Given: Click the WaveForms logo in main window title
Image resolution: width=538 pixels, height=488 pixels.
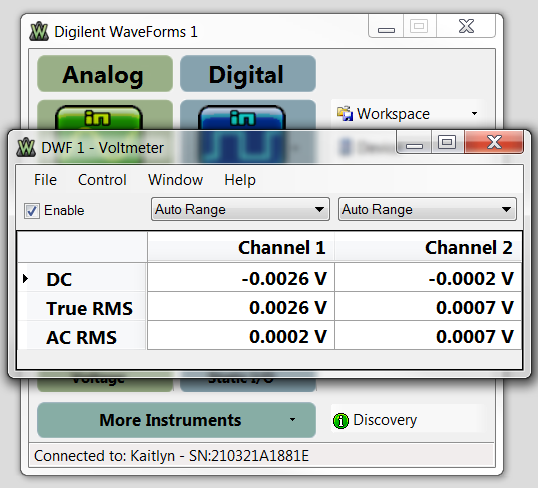Looking at the screenshot, I should tap(39, 32).
